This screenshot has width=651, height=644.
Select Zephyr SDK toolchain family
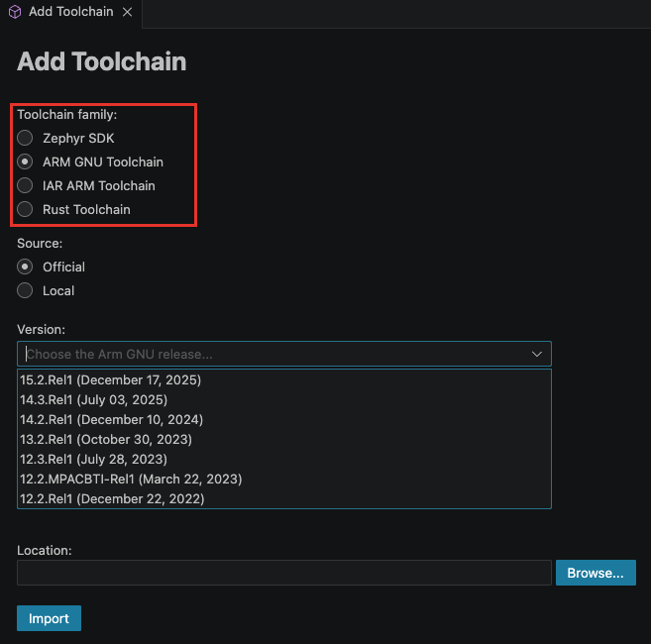tap(25, 138)
